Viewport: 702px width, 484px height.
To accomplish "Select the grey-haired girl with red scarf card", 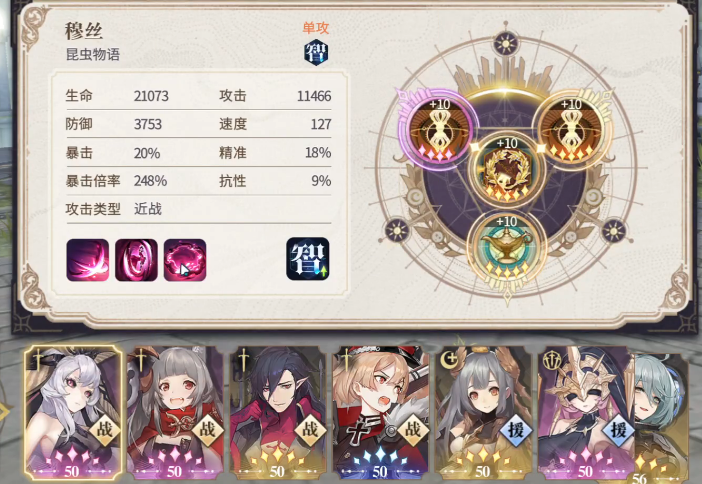I will coord(175,413).
